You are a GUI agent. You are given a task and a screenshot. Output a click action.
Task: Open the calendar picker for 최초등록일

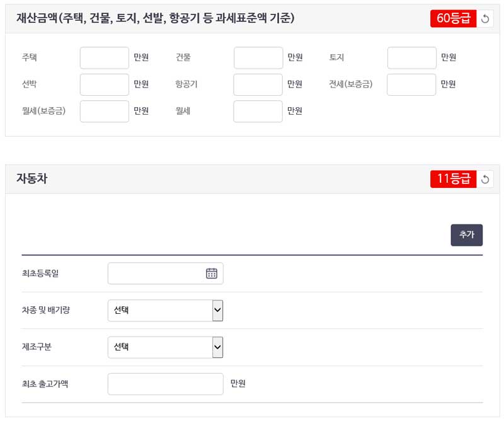(x=213, y=273)
